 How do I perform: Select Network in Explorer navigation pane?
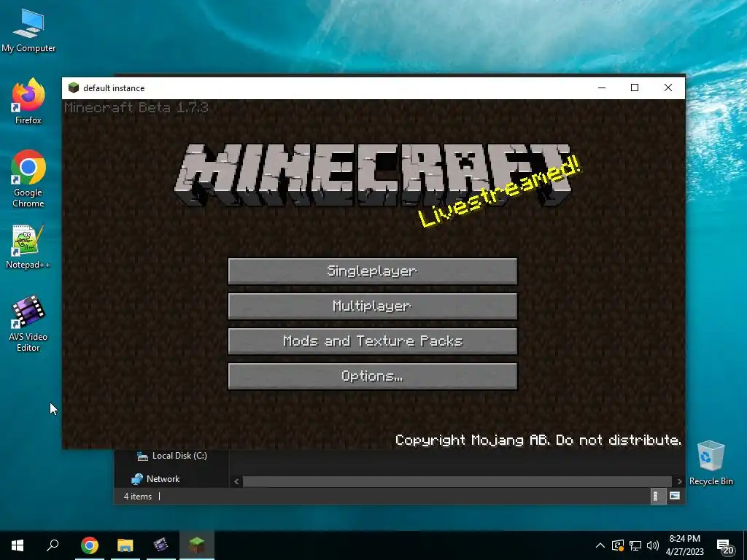pyautogui.click(x=156, y=479)
